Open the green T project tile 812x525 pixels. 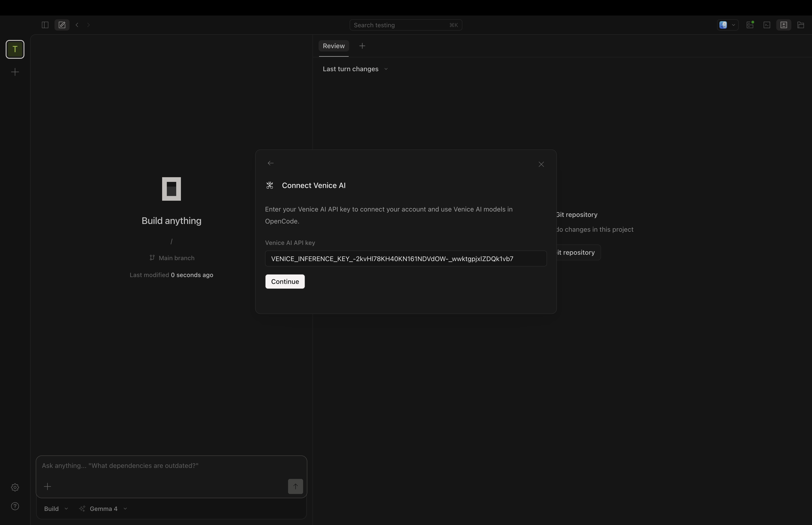click(x=15, y=49)
